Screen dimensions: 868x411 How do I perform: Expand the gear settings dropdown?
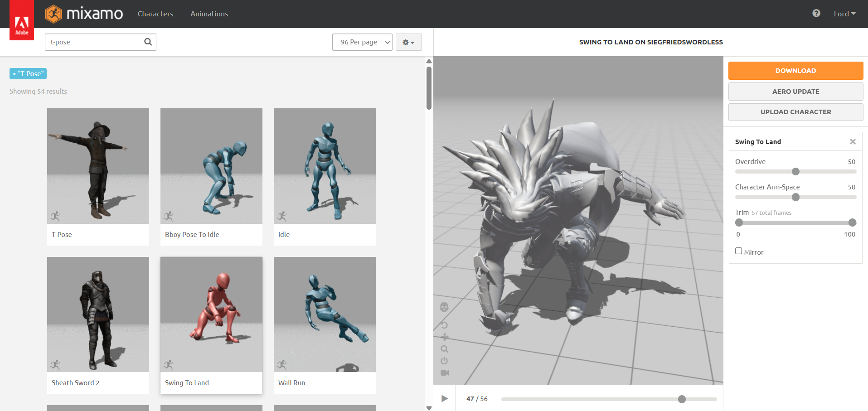click(408, 42)
